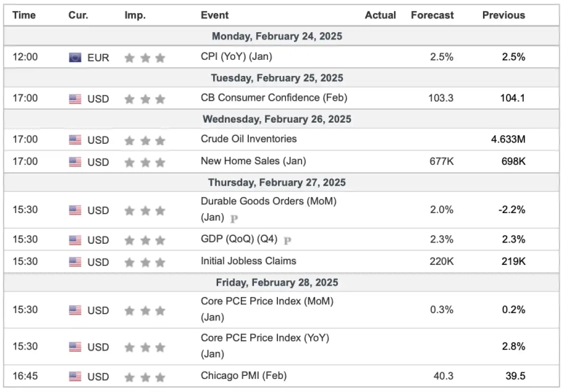This screenshot has width=564, height=392.
Task: Open the Initial Jobless Claims event link
Action: click(248, 261)
